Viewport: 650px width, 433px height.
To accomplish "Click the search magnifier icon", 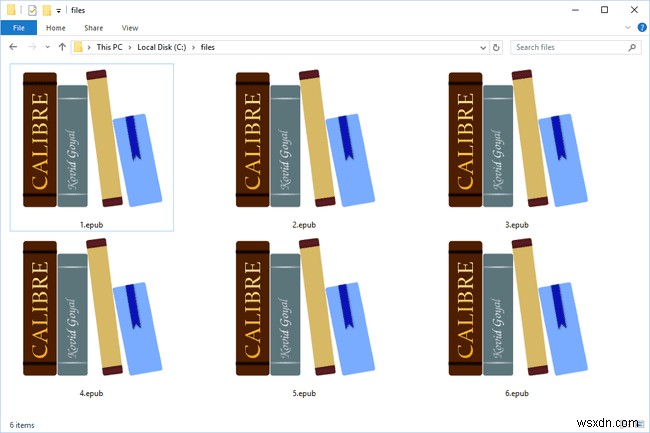I will 632,47.
